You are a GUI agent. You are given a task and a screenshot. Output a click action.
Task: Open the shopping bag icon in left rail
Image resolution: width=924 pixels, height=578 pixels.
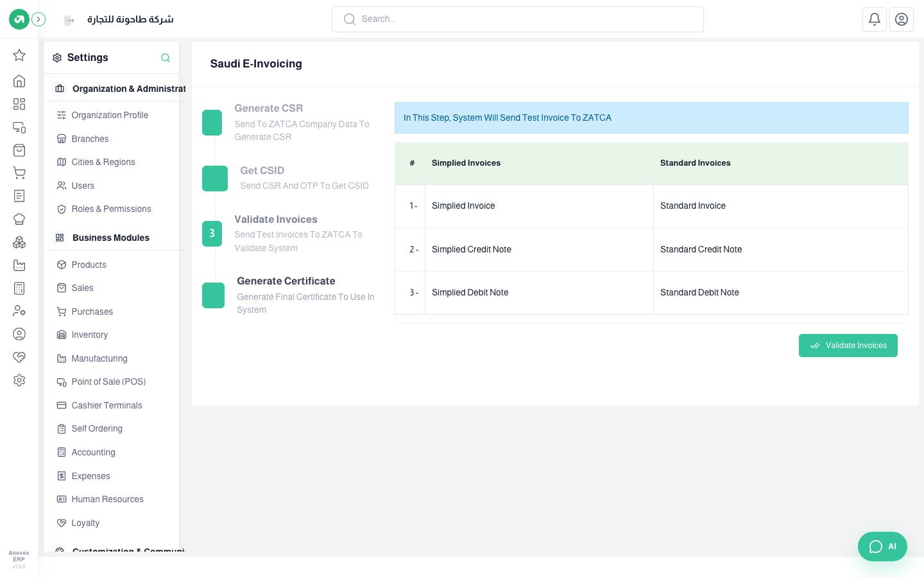19,150
